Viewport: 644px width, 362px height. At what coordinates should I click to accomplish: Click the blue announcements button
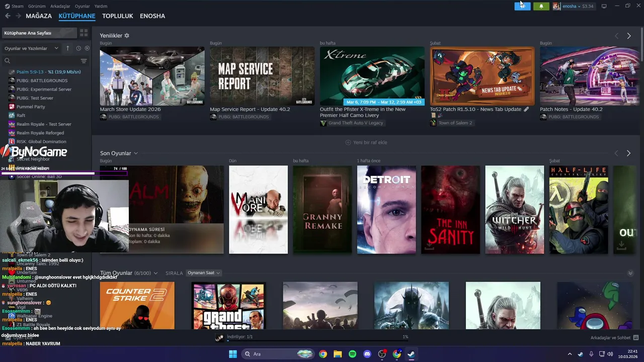pos(522,6)
